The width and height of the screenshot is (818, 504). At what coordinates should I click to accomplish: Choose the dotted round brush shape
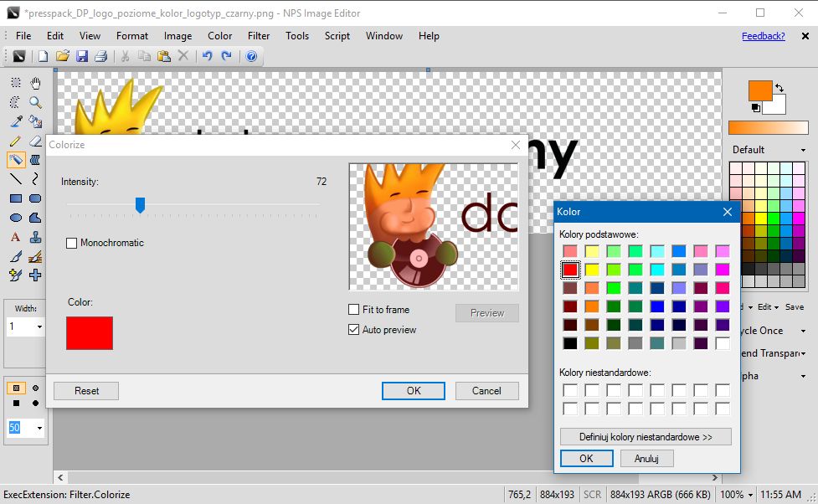click(x=35, y=388)
